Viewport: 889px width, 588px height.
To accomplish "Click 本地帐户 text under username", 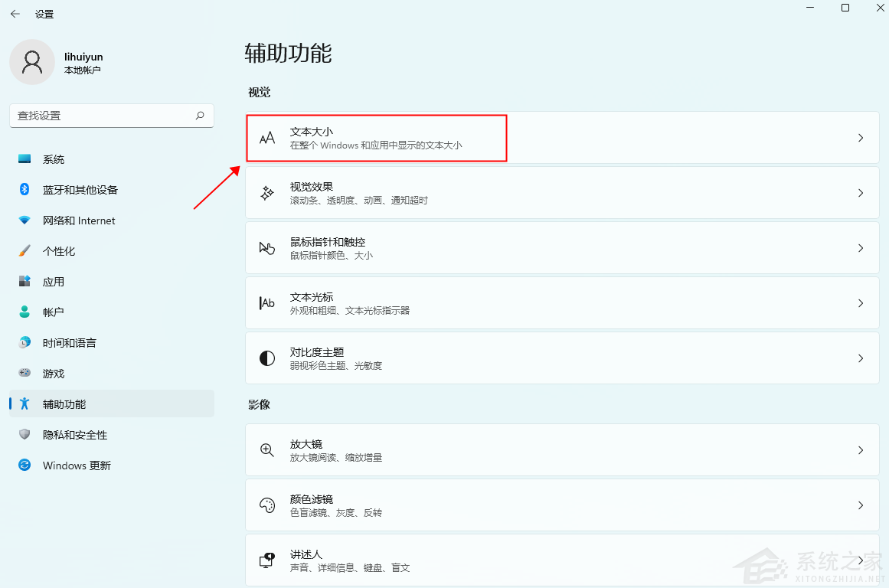I will point(82,70).
